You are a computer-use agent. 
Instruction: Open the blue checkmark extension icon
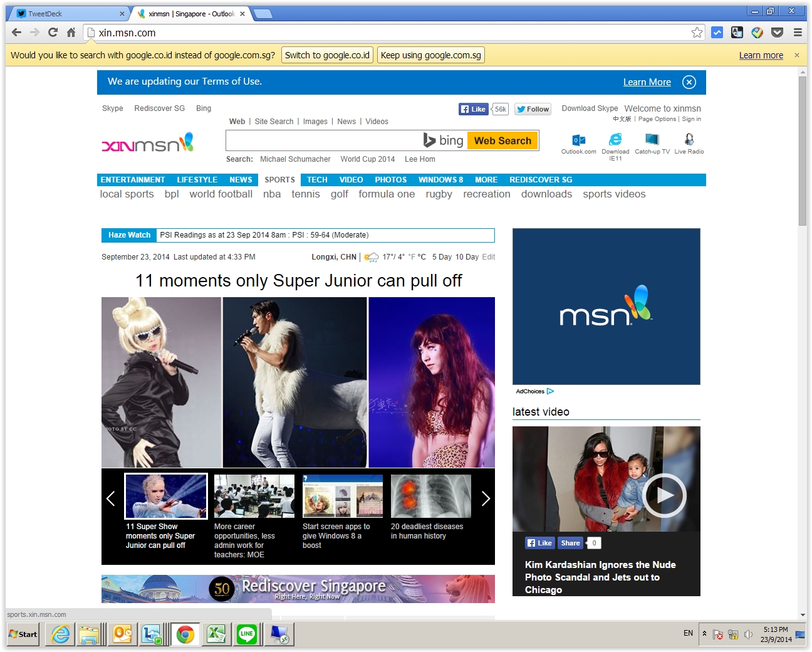point(717,33)
